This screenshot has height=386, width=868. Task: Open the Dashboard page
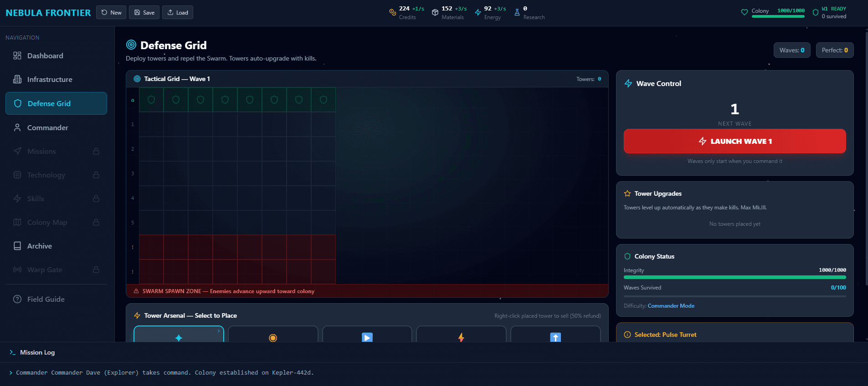tap(56, 56)
